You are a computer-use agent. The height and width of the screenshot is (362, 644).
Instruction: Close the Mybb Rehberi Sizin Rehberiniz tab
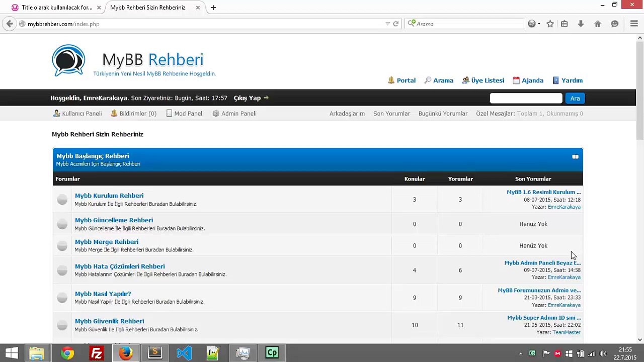click(x=198, y=8)
